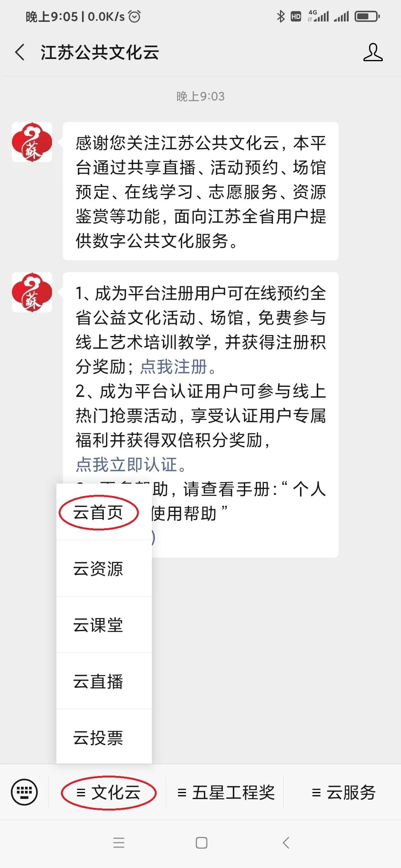401x868 pixels.
Task: Tap the 江苏公共文化云 title text
Action: pos(100,52)
